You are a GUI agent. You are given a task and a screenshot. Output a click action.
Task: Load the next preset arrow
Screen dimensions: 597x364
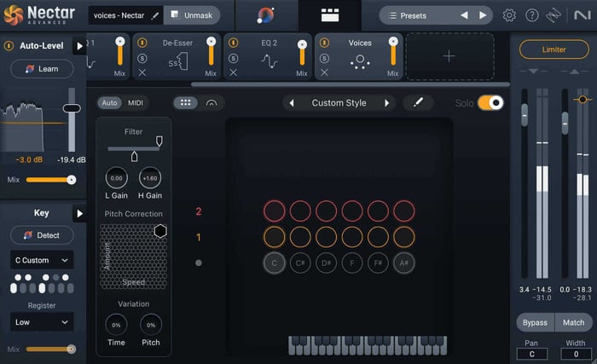click(x=483, y=15)
